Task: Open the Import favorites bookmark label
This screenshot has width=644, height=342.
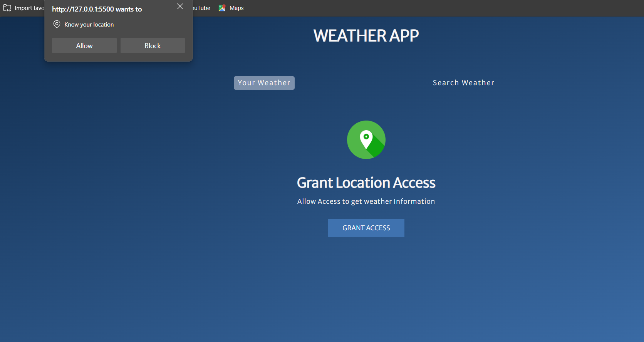Action: click(x=29, y=8)
